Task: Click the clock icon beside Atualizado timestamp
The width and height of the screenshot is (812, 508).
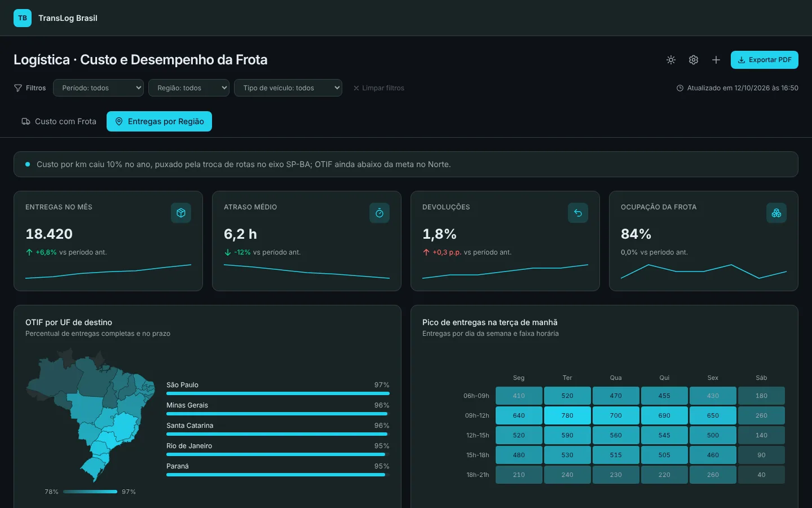Action: [x=680, y=88]
